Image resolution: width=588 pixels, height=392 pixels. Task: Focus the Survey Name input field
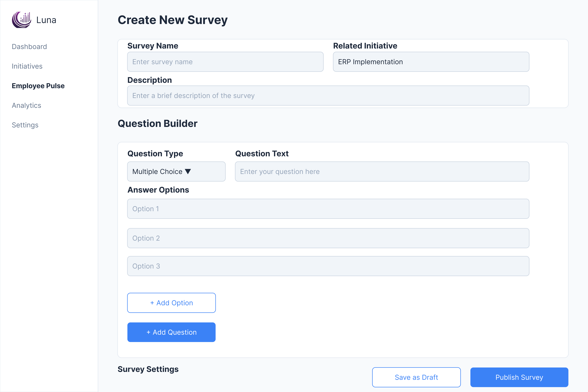(x=225, y=62)
